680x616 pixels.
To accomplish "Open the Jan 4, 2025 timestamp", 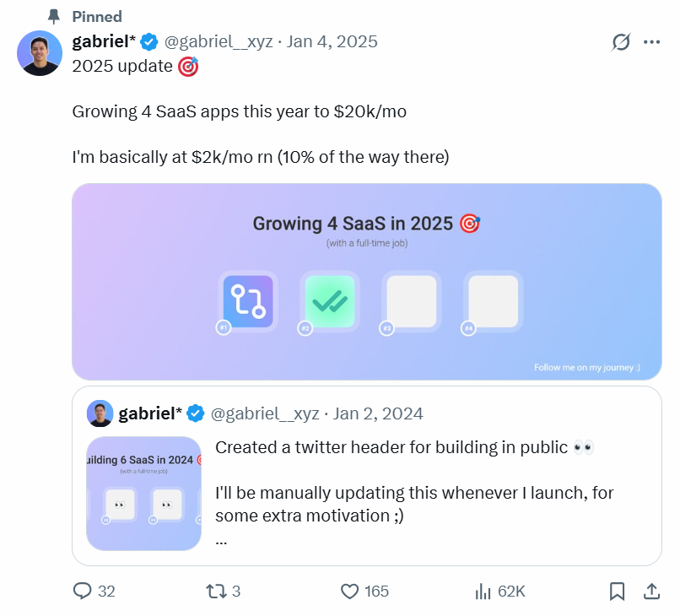I will [332, 41].
